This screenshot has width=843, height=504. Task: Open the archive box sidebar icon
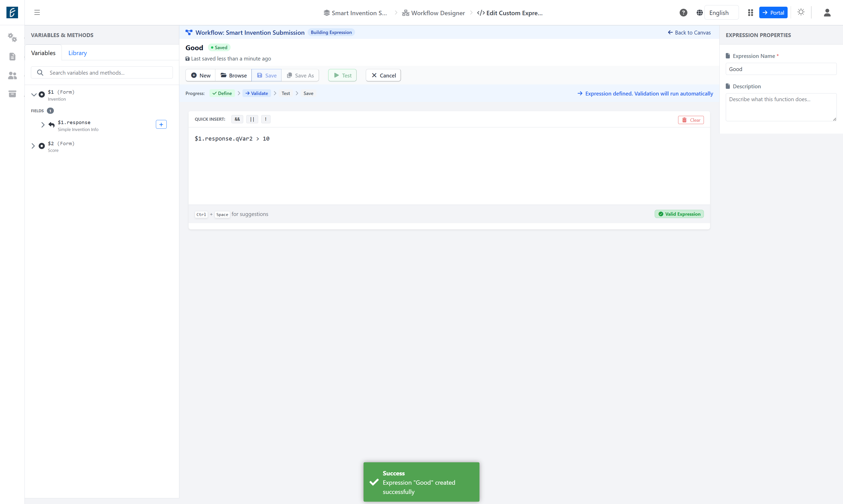12,94
